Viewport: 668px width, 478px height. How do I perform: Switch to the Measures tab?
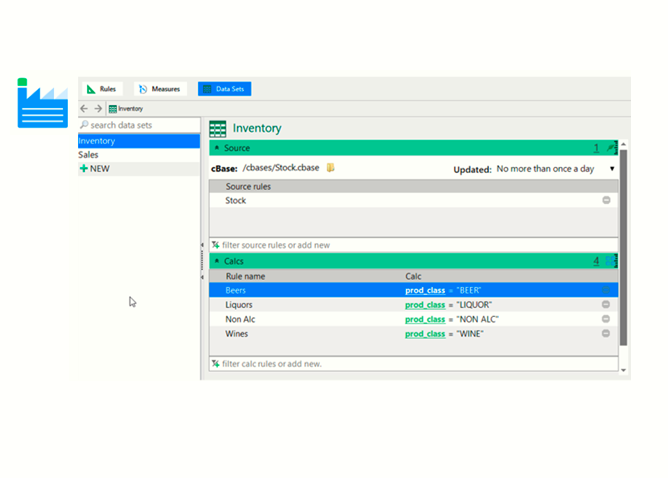click(x=160, y=89)
